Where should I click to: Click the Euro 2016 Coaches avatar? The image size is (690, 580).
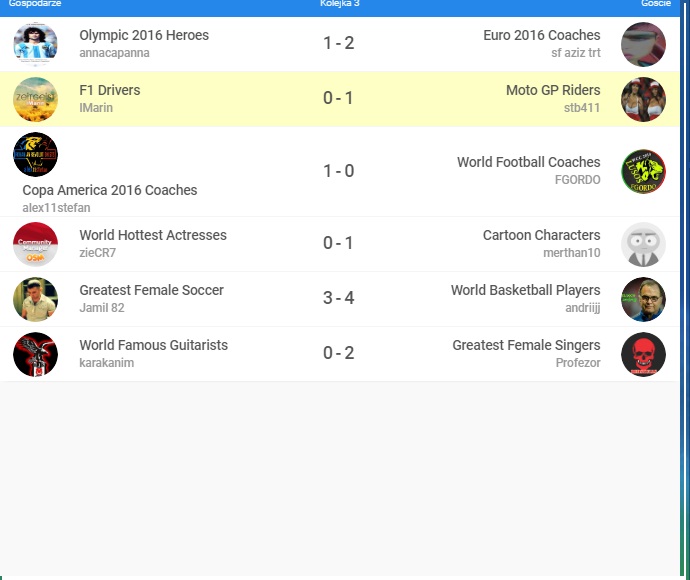643,44
